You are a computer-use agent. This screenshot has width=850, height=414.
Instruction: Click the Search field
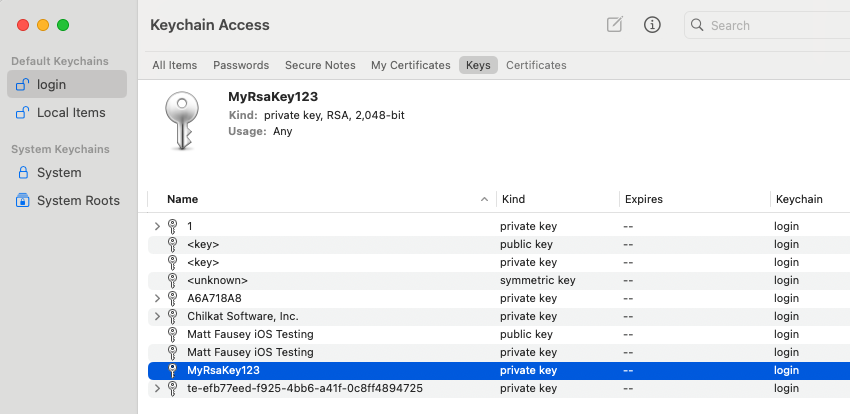point(770,25)
